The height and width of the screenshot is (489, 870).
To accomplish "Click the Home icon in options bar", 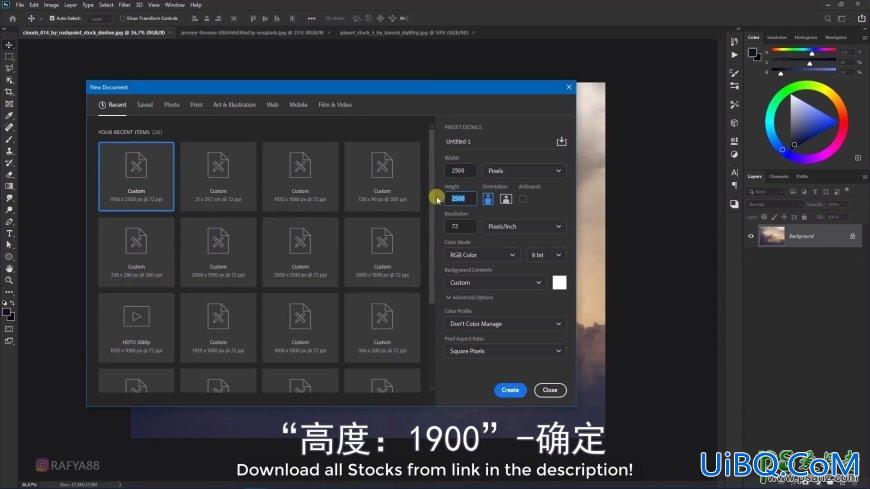I will (12, 18).
